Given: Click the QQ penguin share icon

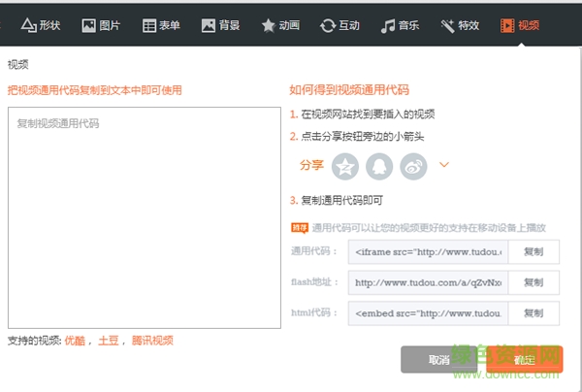Looking at the screenshot, I should pos(379,166).
